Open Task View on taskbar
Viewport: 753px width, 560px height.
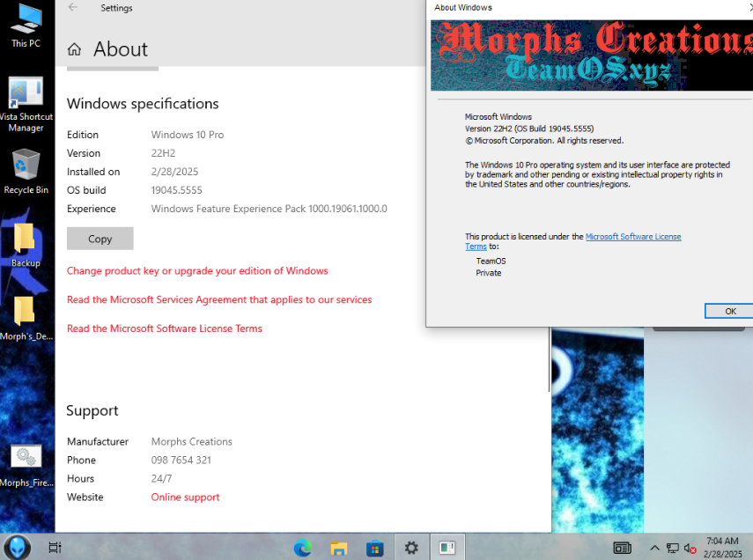point(55,547)
